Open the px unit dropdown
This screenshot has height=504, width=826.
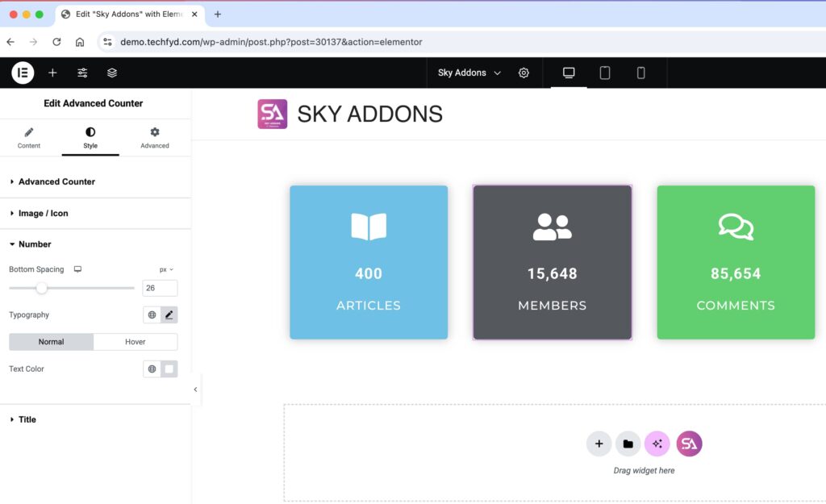coord(166,269)
